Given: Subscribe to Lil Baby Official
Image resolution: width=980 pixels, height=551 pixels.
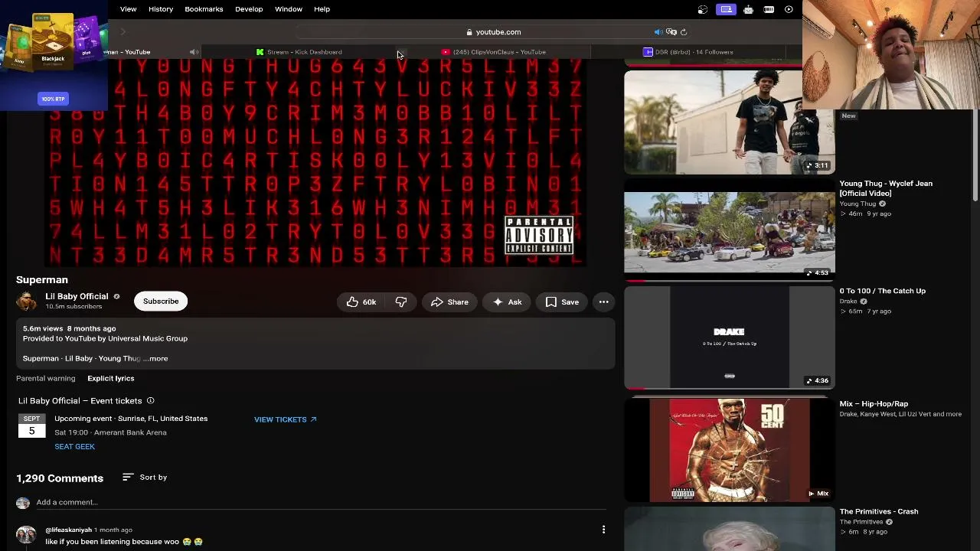Looking at the screenshot, I should pos(161,302).
